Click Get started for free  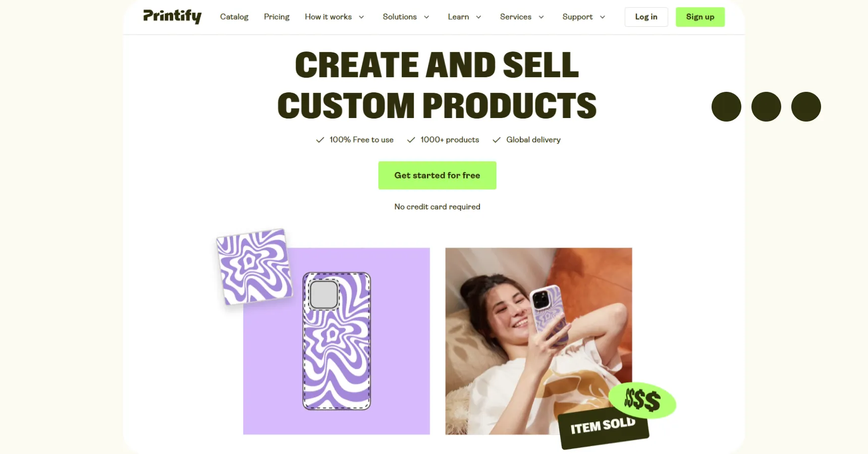click(437, 175)
